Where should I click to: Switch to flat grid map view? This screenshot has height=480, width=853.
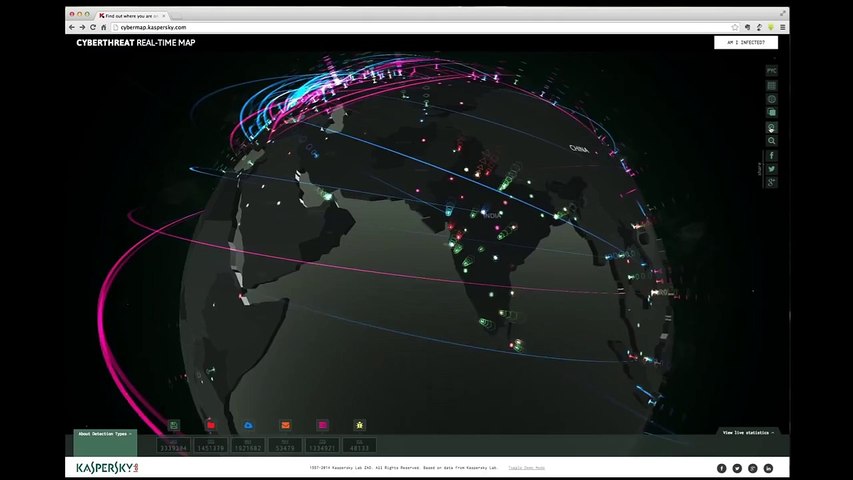pos(771,85)
